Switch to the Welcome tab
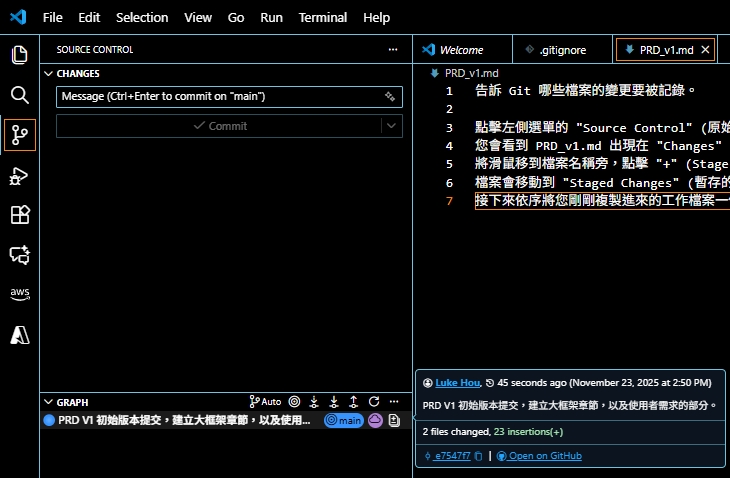Screen dimensions: 730x478 pos(462,49)
